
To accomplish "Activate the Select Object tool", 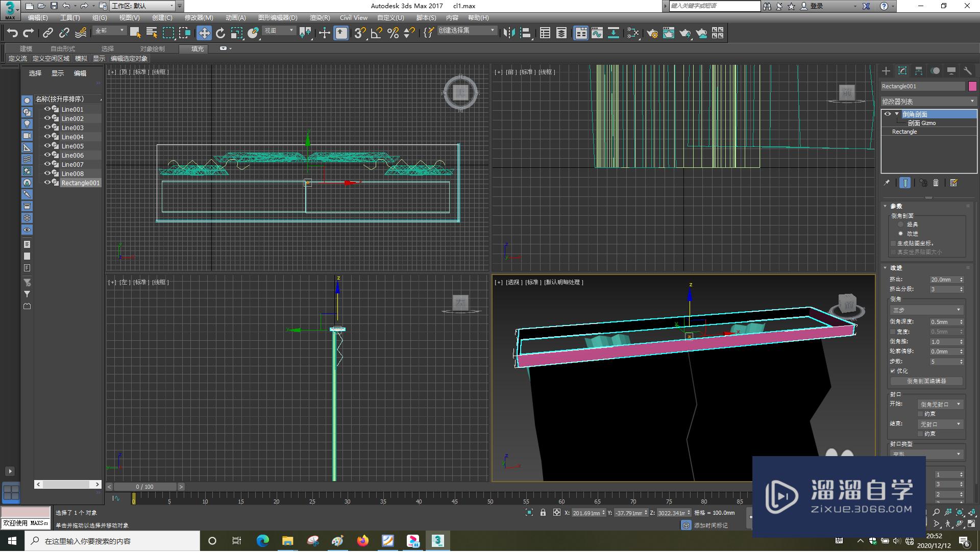I will 135,33.
